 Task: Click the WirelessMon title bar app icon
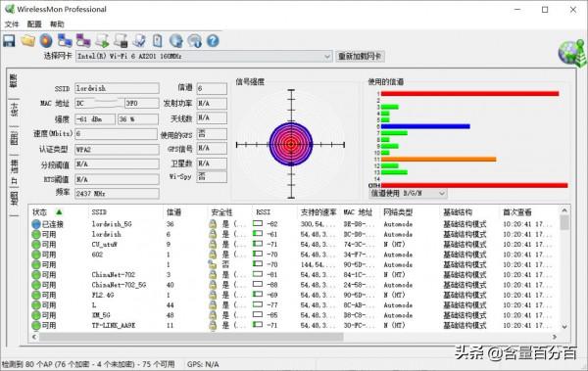(10, 9)
